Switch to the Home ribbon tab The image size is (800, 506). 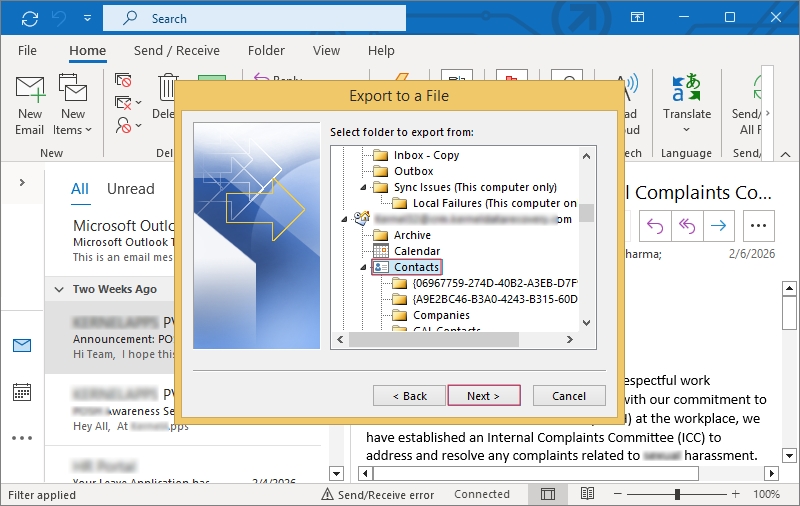pyautogui.click(x=88, y=50)
